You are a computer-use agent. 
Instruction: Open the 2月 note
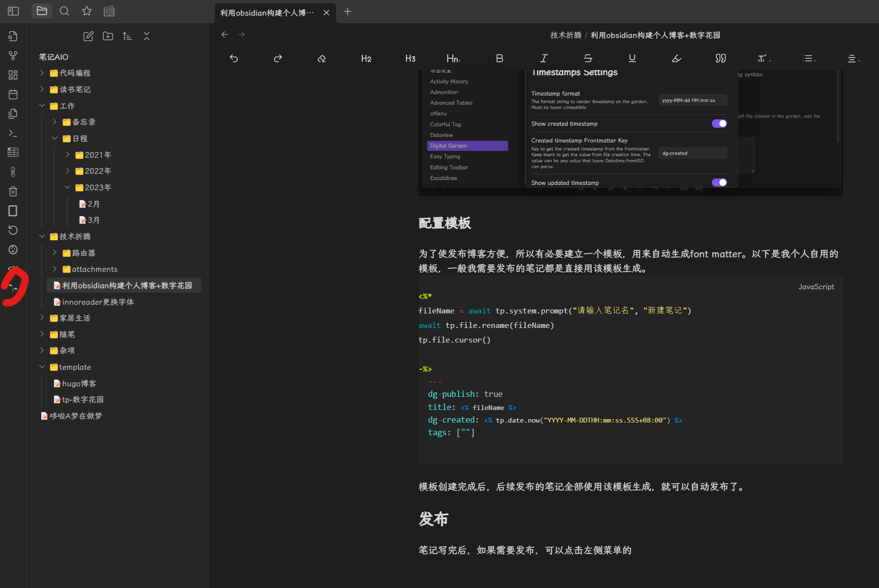(x=89, y=204)
